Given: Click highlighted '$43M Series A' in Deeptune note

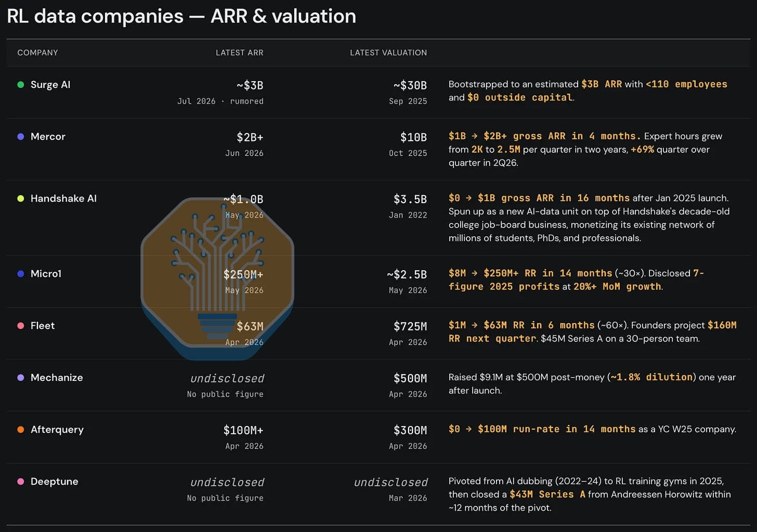Looking at the screenshot, I should (x=547, y=495).
